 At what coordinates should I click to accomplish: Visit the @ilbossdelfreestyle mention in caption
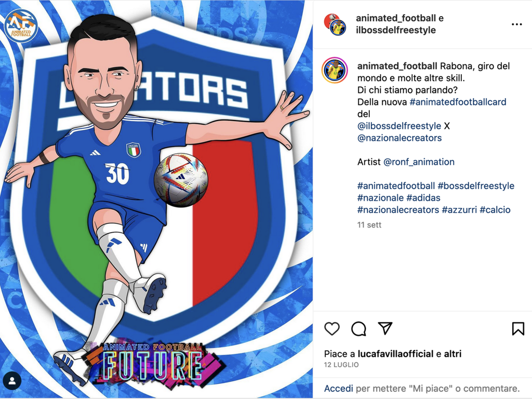(399, 126)
